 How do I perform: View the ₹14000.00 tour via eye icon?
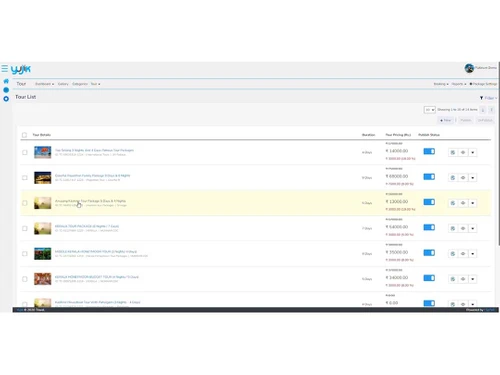[x=463, y=152]
